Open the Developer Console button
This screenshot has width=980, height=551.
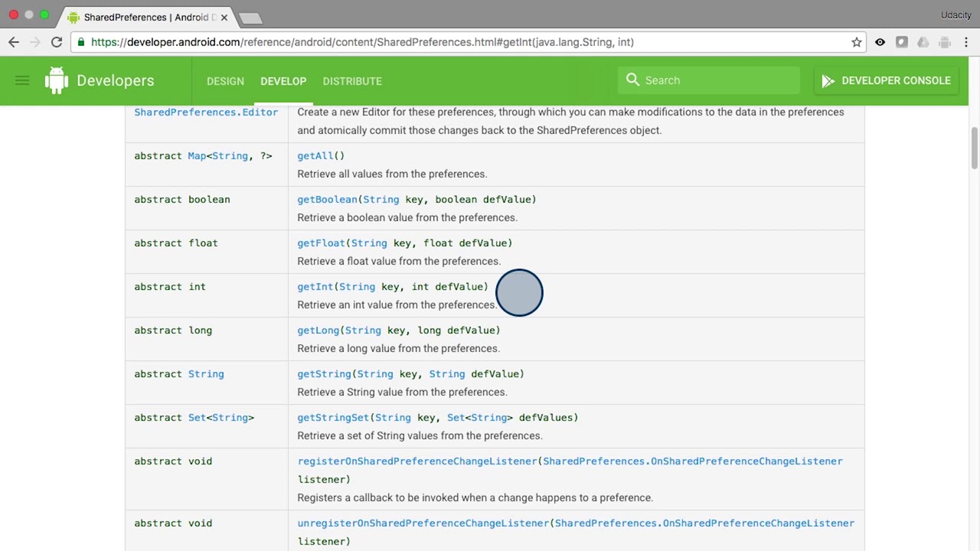tap(886, 80)
